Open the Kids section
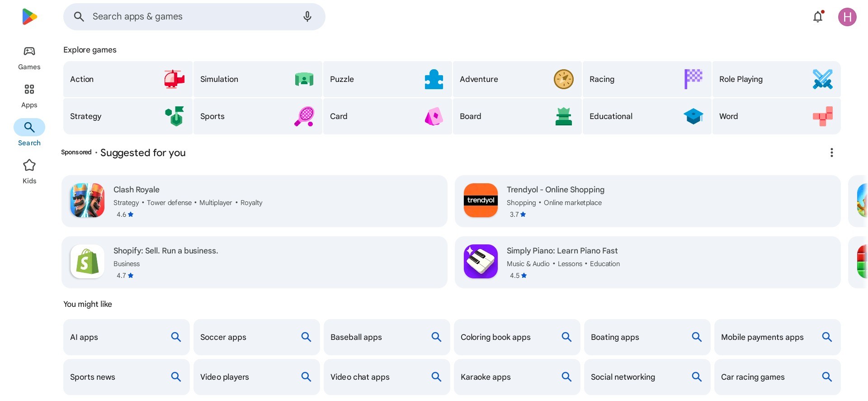 [29, 172]
